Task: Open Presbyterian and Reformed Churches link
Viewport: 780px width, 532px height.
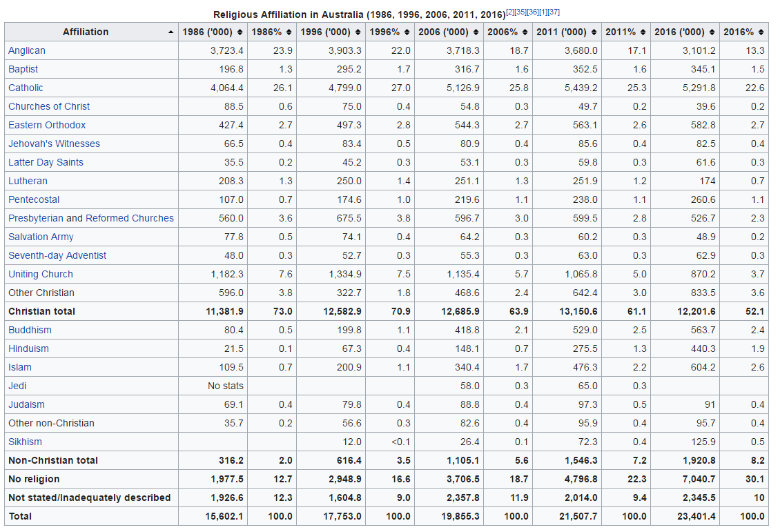Action: (x=91, y=218)
